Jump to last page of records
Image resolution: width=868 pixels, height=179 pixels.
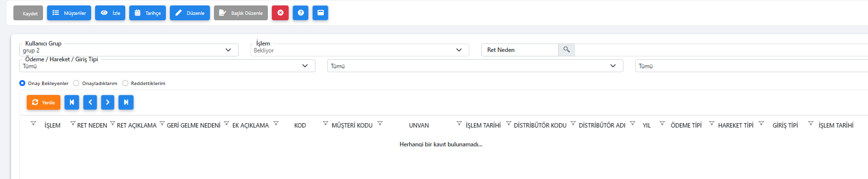[126, 102]
